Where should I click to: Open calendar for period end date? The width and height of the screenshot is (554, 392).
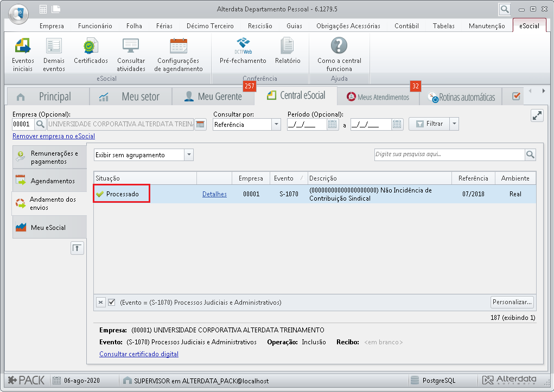[397, 124]
